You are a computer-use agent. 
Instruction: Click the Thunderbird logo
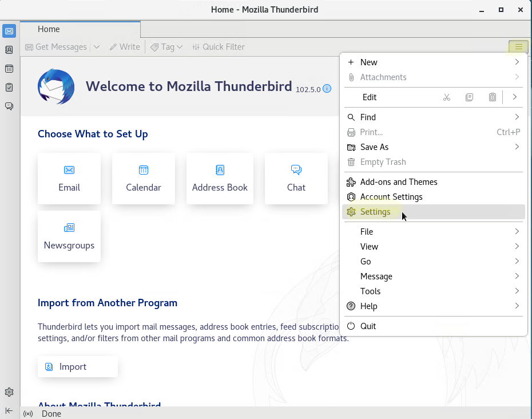(x=56, y=86)
